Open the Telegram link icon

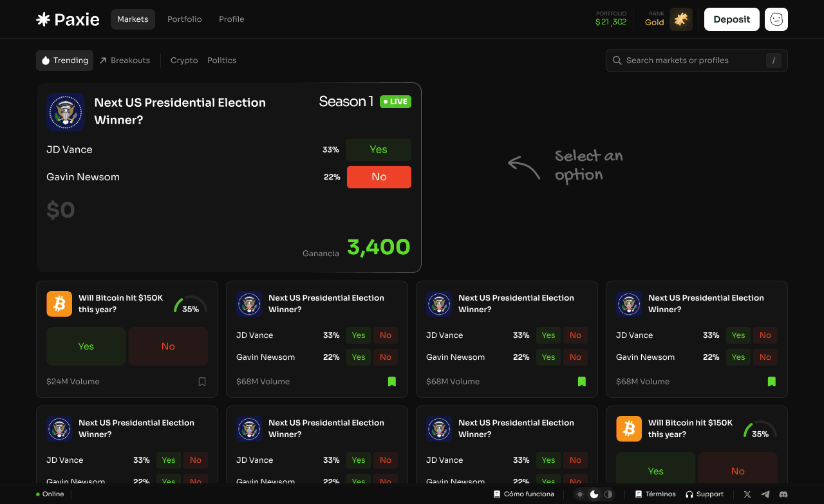(765, 494)
